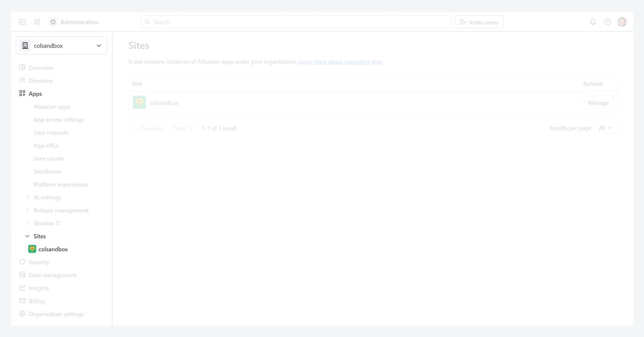Screen dimensions: 644x337
Task: Open Learn more about managing sites link
Action: (340, 62)
